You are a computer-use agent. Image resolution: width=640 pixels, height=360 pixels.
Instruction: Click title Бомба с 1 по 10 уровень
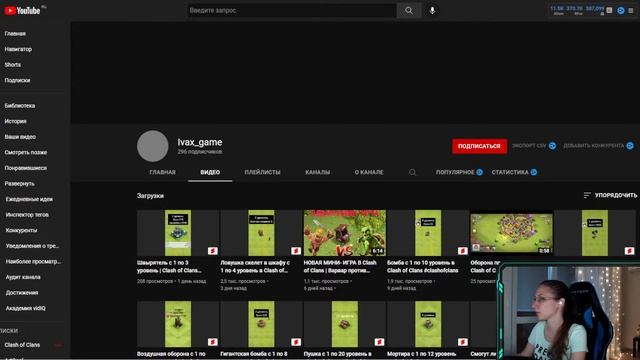423,267
